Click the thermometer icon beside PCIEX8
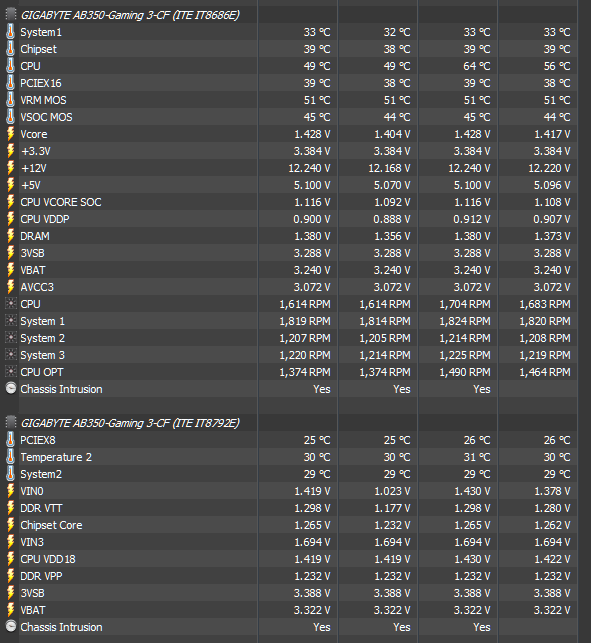591x643 pixels. [11, 440]
